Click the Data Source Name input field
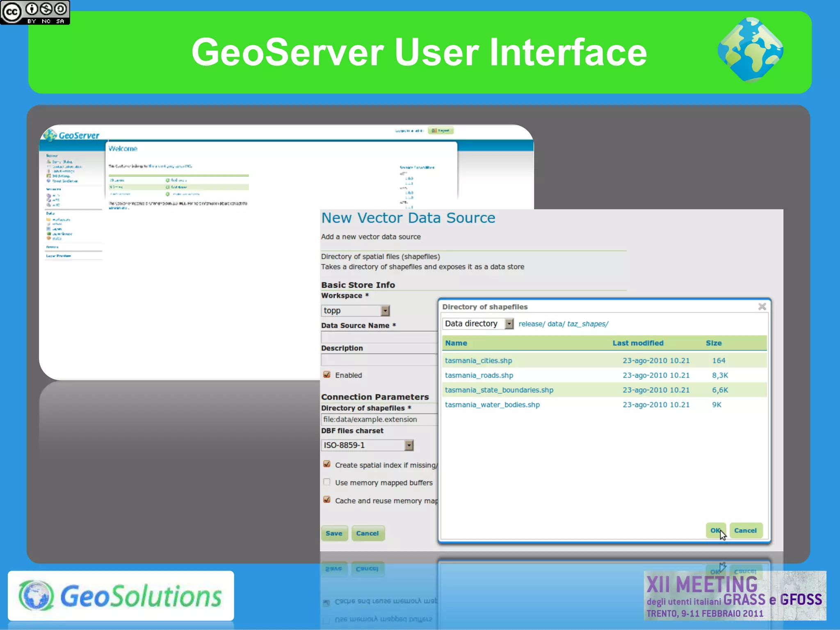This screenshot has height=630, width=840. click(379, 337)
